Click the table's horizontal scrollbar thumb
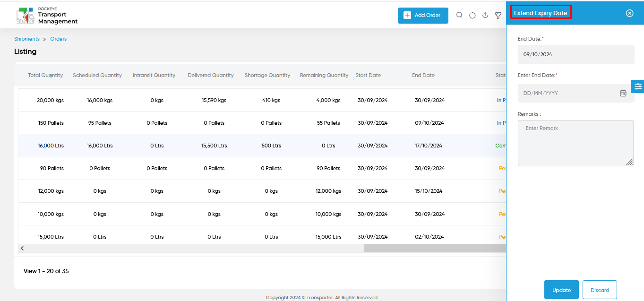This screenshot has height=301, width=644. 435,248
